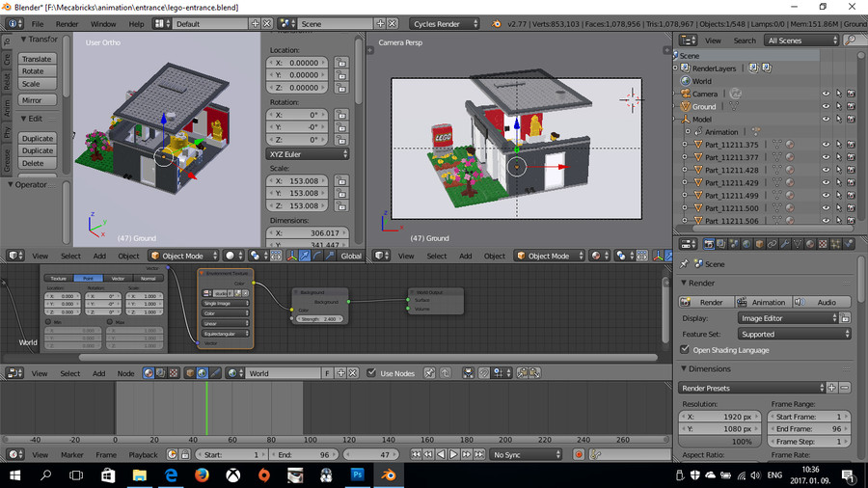Open the Help menu
Viewport: 868px width, 488px height.
[x=136, y=24]
